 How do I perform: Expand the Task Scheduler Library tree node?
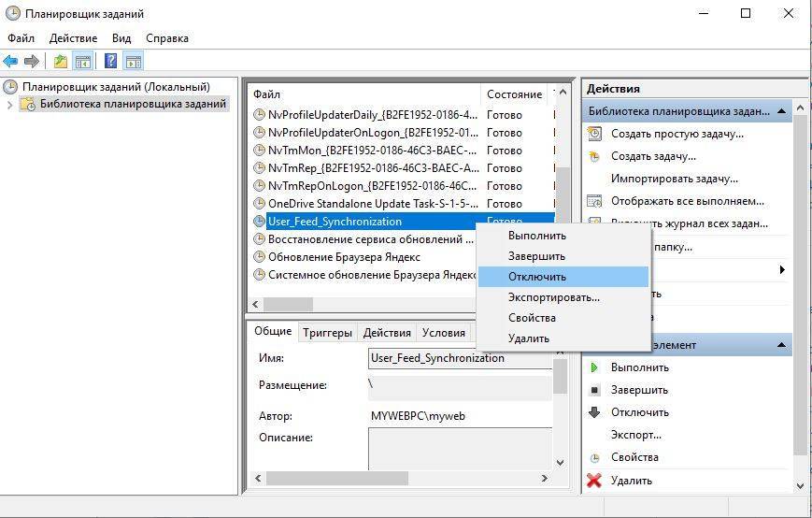10,105
